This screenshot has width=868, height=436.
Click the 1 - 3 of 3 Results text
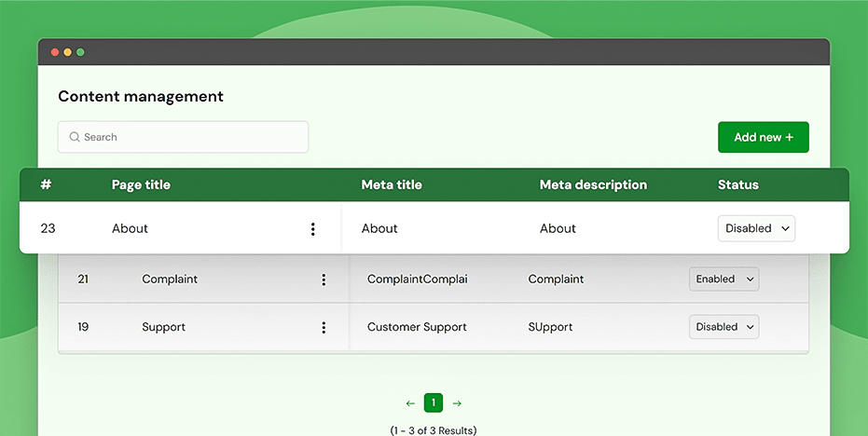pos(434,429)
